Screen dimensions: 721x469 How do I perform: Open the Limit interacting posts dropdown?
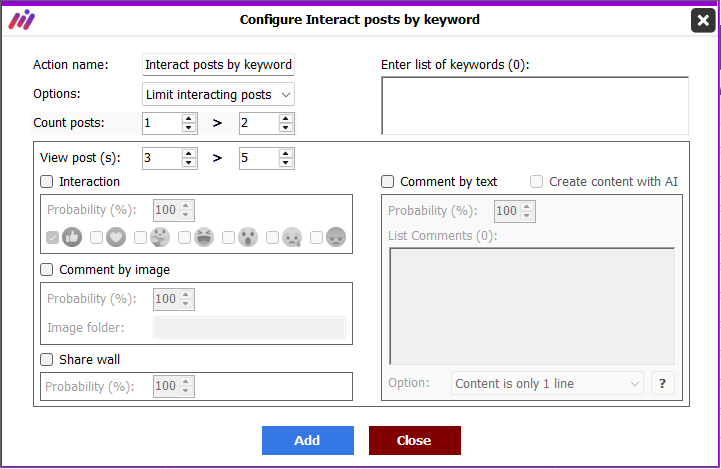pos(218,94)
